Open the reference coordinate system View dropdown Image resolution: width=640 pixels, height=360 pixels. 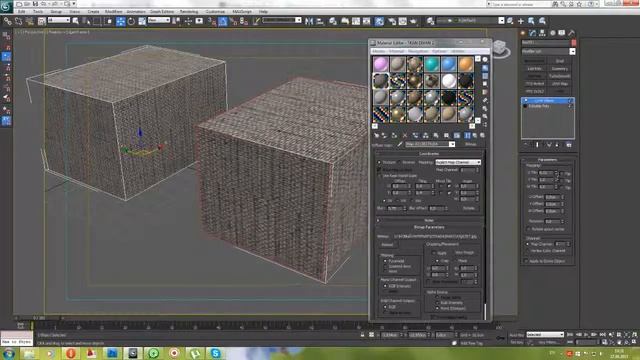(x=159, y=20)
